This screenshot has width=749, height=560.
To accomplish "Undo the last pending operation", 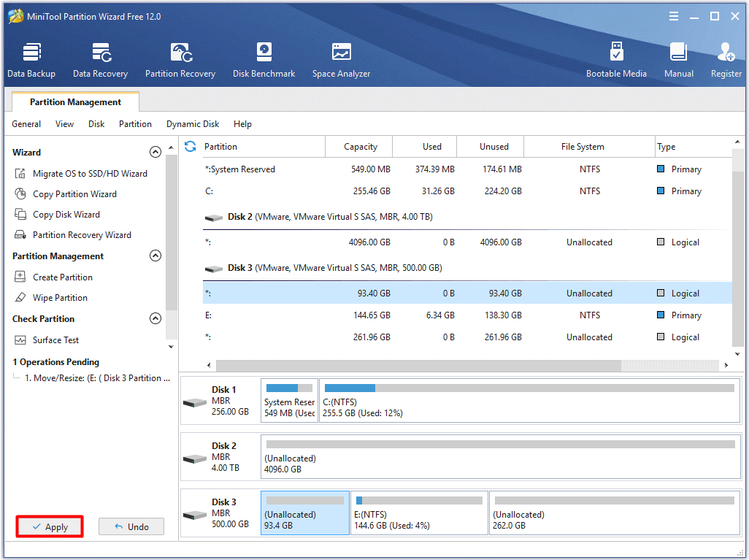I will pyautogui.click(x=131, y=526).
